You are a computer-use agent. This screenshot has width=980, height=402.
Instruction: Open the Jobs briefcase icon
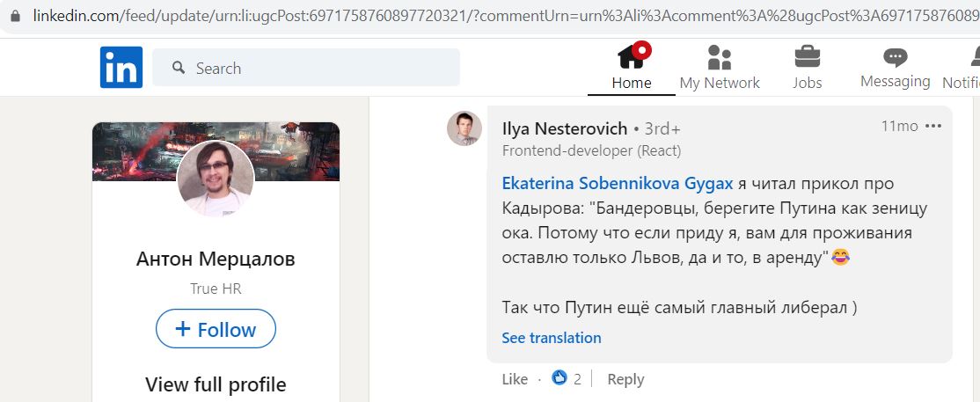tap(808, 57)
